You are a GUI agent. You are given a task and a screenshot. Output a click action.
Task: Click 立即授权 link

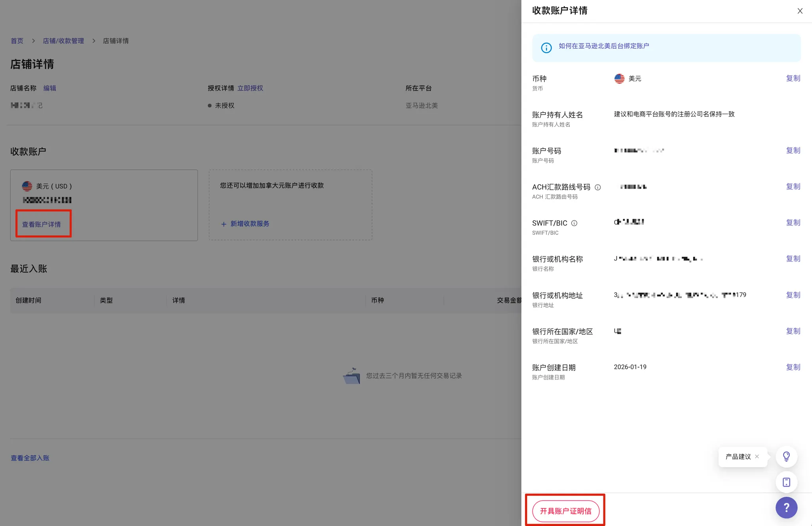click(250, 88)
